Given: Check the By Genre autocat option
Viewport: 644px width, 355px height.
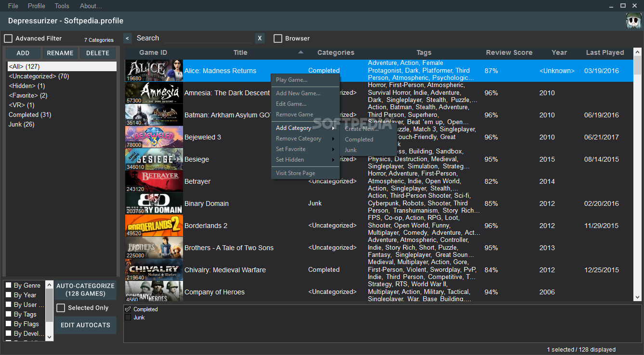Looking at the screenshot, I should 8,285.
